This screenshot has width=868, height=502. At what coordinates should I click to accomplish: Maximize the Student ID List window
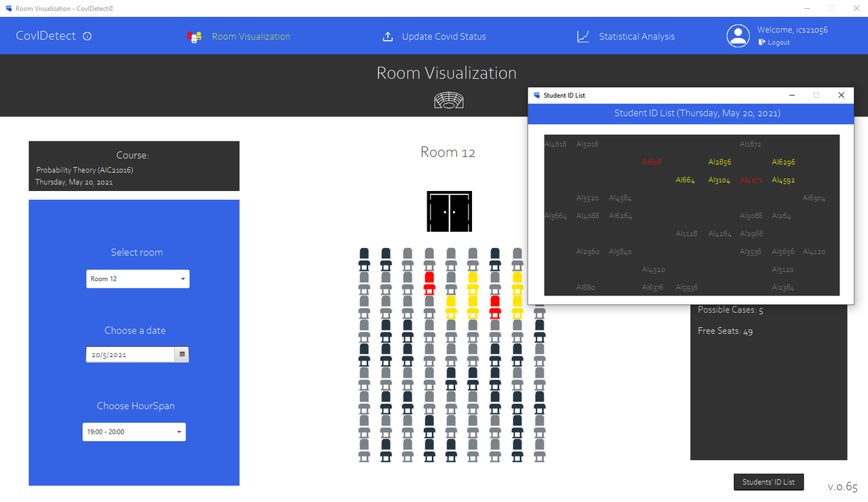click(x=816, y=96)
